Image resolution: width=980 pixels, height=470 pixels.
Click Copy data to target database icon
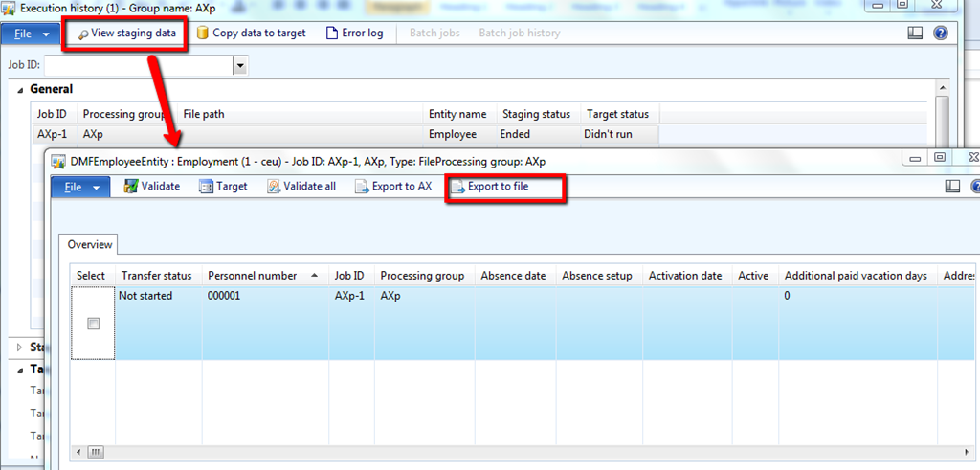pos(202,34)
